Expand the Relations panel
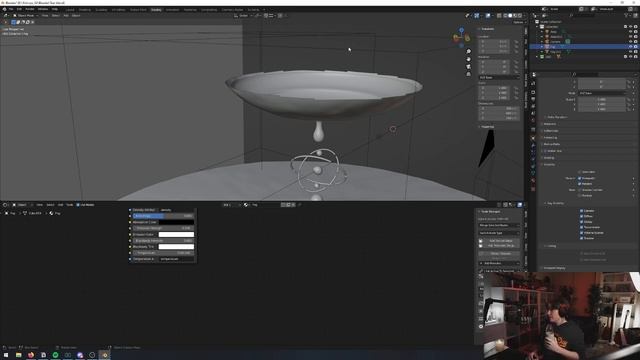Image resolution: width=640 pixels, height=360 pixels. [549, 124]
